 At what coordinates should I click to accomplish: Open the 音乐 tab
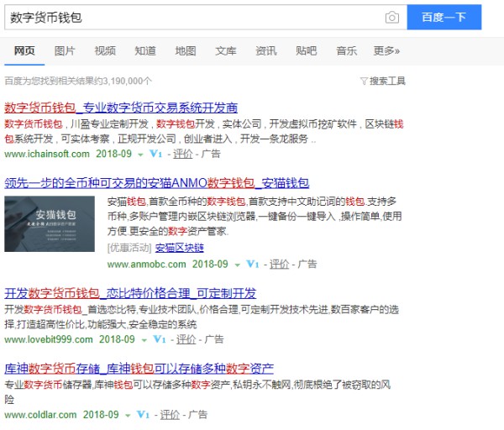pyautogui.click(x=346, y=50)
